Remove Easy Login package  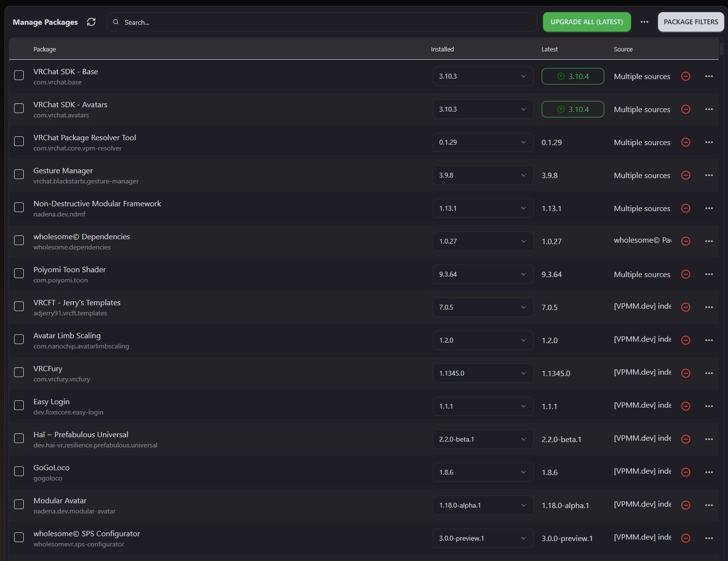pyautogui.click(x=686, y=406)
